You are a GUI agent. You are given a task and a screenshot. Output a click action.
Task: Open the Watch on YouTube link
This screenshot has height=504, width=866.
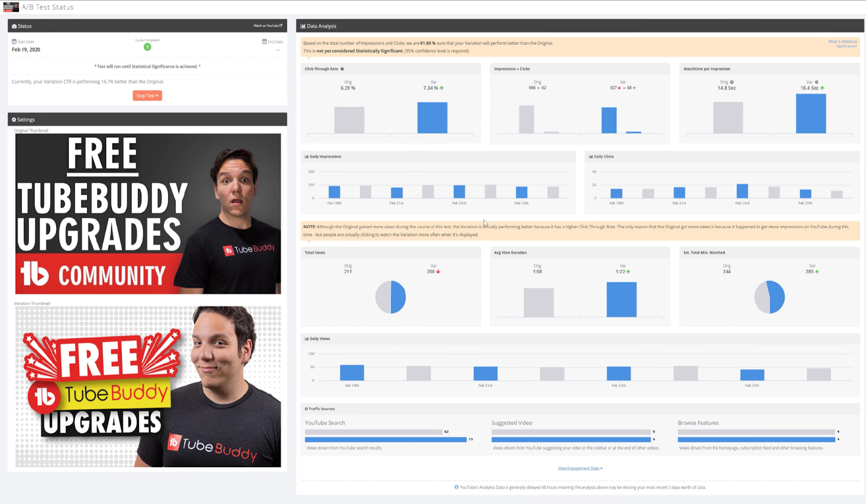coord(268,25)
